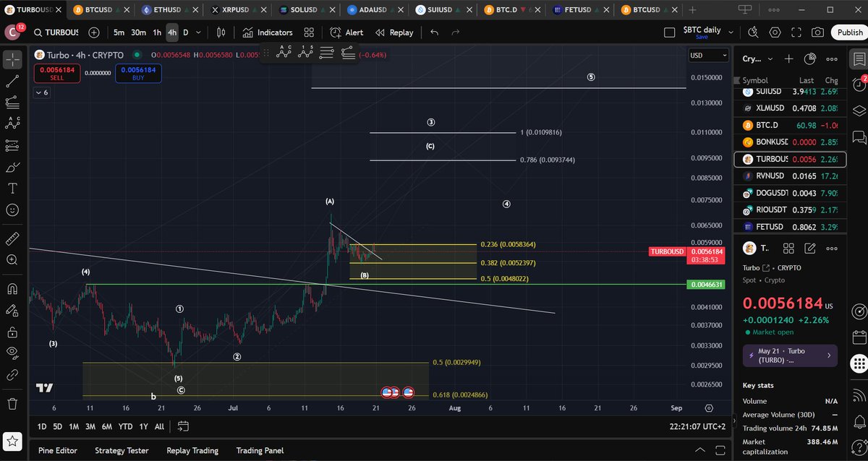
Task: Click the Publish button
Action: click(x=849, y=33)
